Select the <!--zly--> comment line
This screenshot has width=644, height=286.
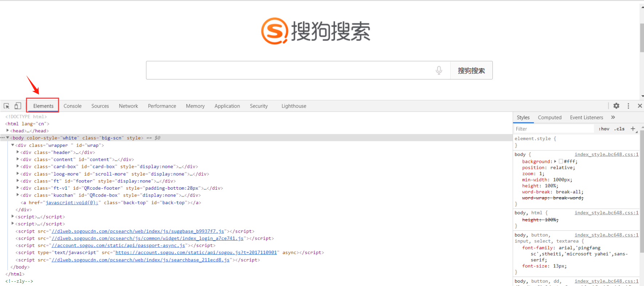pyautogui.click(x=19, y=281)
